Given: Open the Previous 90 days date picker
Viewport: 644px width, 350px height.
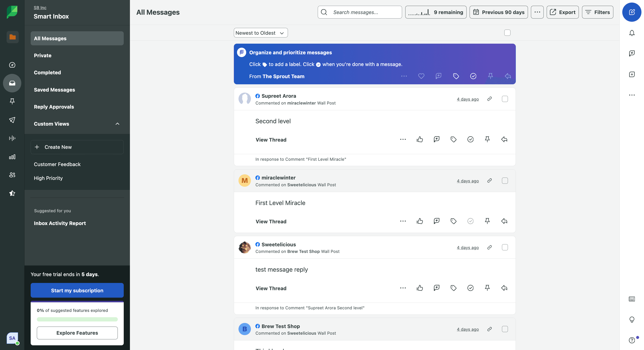Looking at the screenshot, I should (499, 12).
